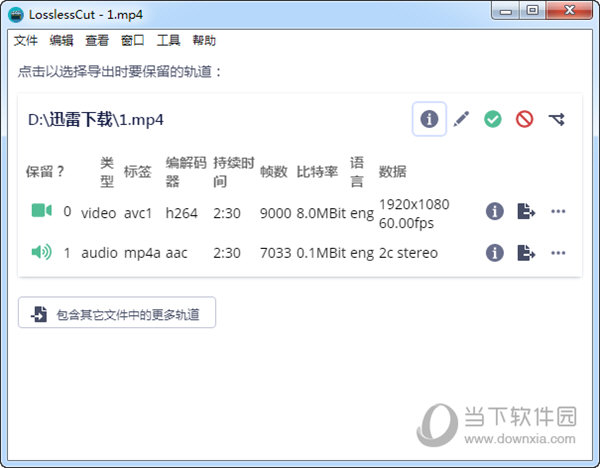Viewport: 600px width, 468px height.
Task: Click the 数据 column header
Action: pos(393,172)
